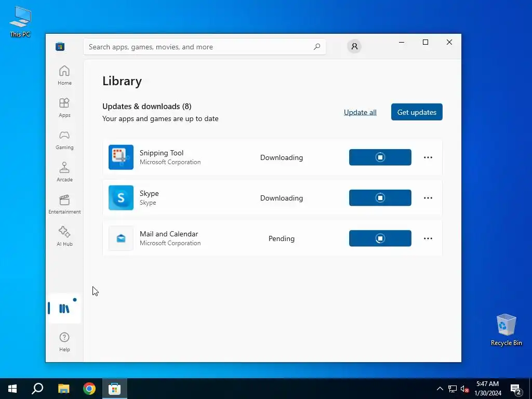The width and height of the screenshot is (532, 399).
Task: Click the Updates & downloads (8) heading
Action: coord(147,106)
